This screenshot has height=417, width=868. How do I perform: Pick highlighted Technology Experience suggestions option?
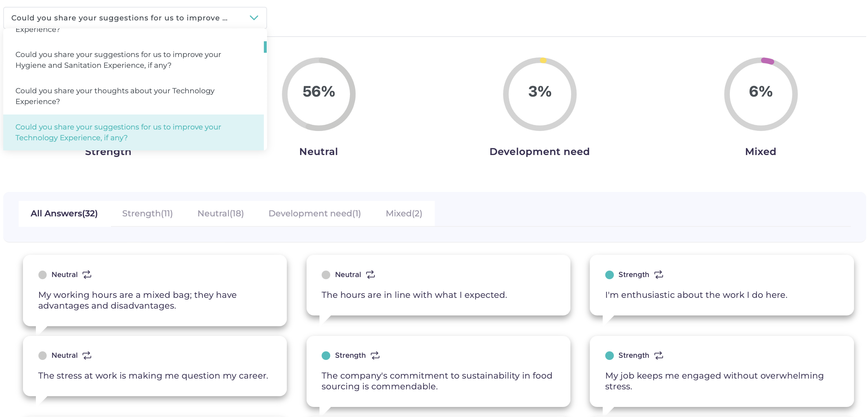118,132
